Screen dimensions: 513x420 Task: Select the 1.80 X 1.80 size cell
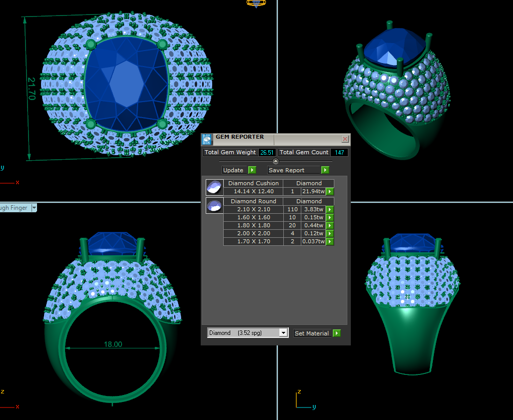(x=254, y=226)
